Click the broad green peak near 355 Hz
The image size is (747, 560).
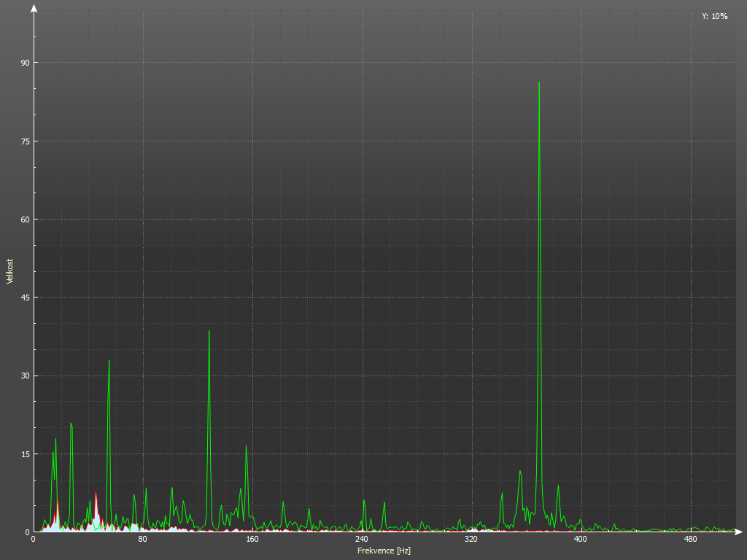tap(520, 472)
